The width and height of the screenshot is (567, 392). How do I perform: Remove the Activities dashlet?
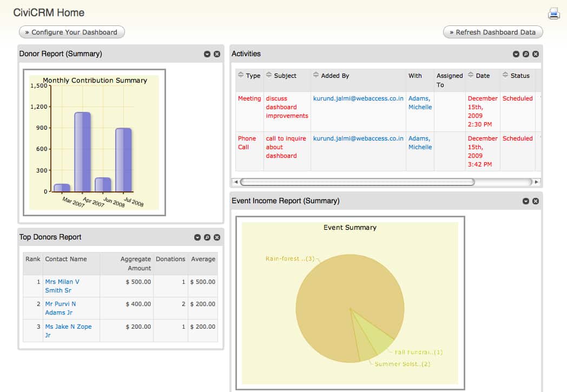coord(536,54)
